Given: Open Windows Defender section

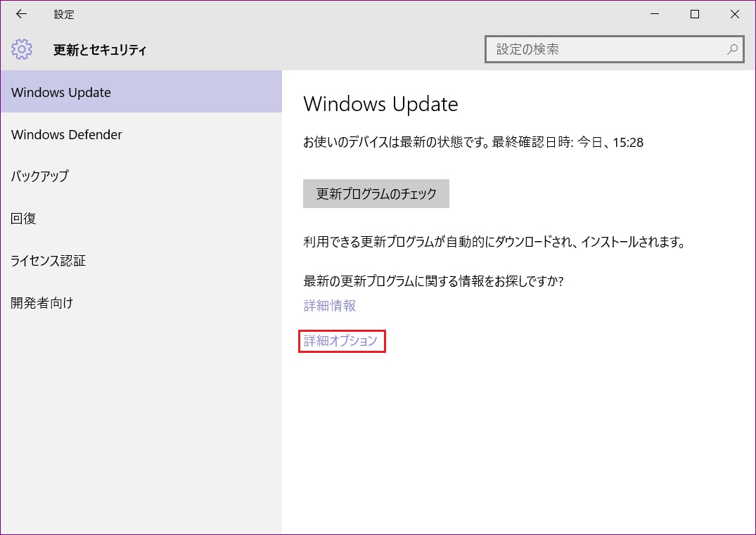Looking at the screenshot, I should click(x=141, y=134).
